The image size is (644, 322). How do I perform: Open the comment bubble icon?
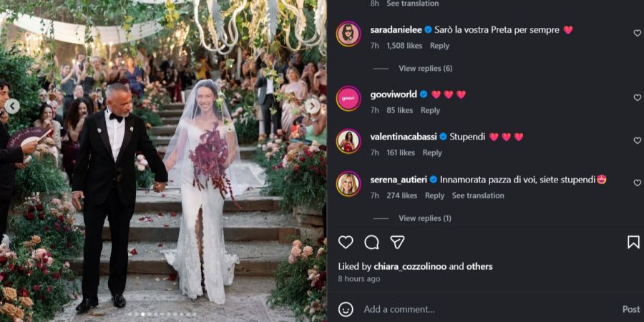click(x=371, y=243)
